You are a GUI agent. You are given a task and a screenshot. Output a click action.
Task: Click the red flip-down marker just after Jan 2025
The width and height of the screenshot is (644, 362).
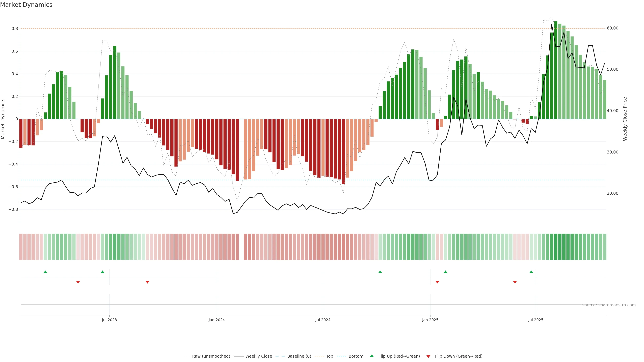(x=437, y=282)
